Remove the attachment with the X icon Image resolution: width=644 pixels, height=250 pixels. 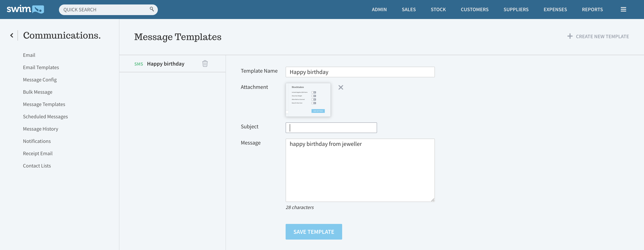coord(340,87)
